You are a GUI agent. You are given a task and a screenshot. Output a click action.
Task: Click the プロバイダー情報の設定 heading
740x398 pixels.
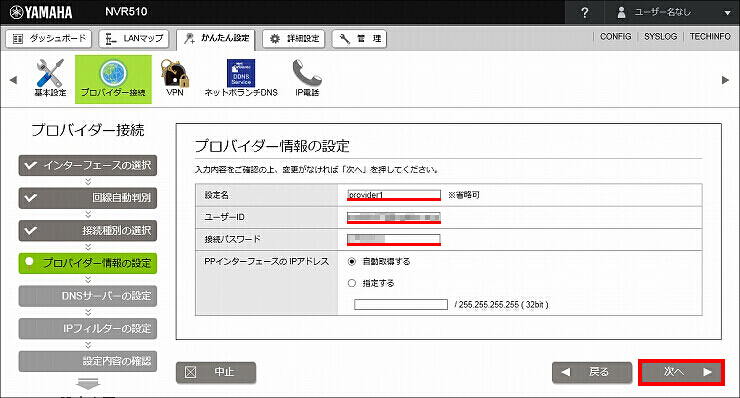272,146
